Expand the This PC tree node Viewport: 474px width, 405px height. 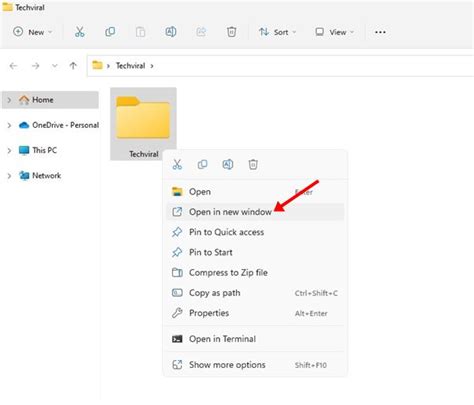[x=9, y=151]
